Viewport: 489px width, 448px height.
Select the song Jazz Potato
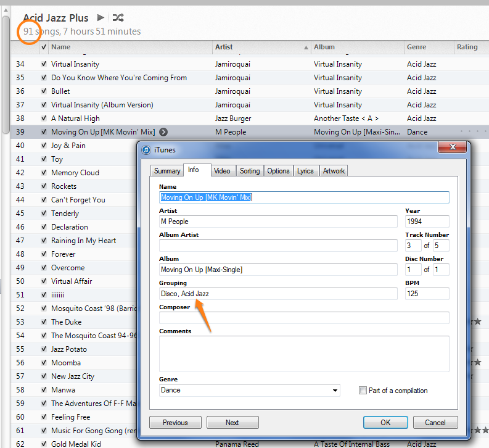pos(69,349)
